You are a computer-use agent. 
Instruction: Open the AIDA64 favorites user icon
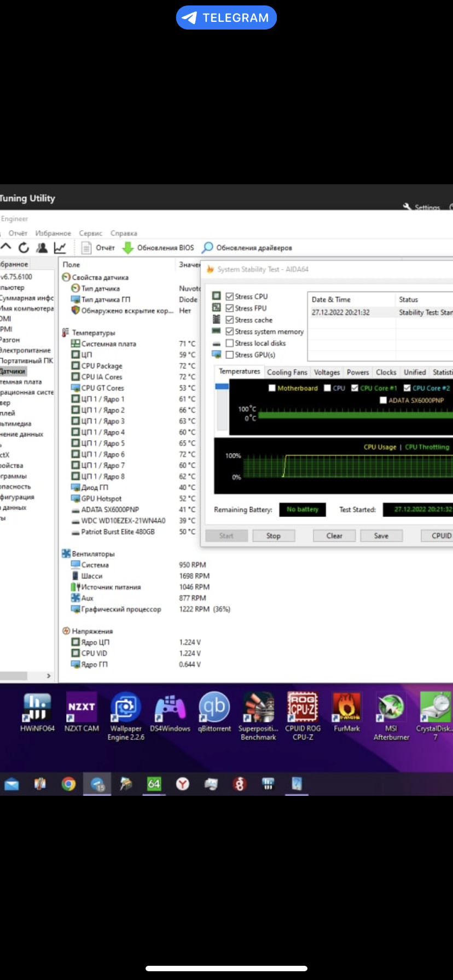[42, 248]
